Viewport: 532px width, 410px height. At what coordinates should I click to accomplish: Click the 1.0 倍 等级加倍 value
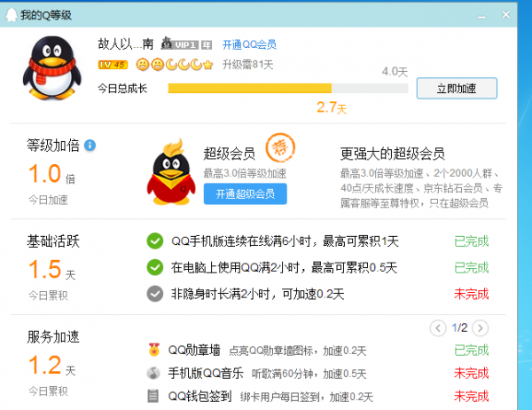52,174
